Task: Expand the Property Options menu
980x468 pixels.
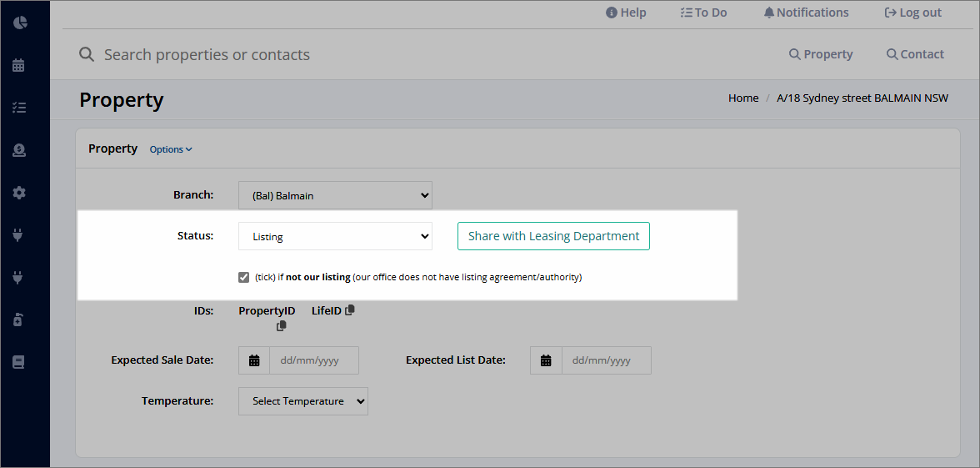Action: [x=171, y=149]
